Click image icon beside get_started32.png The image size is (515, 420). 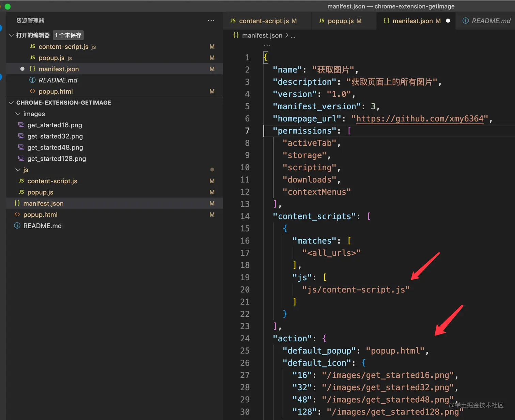coord(21,136)
